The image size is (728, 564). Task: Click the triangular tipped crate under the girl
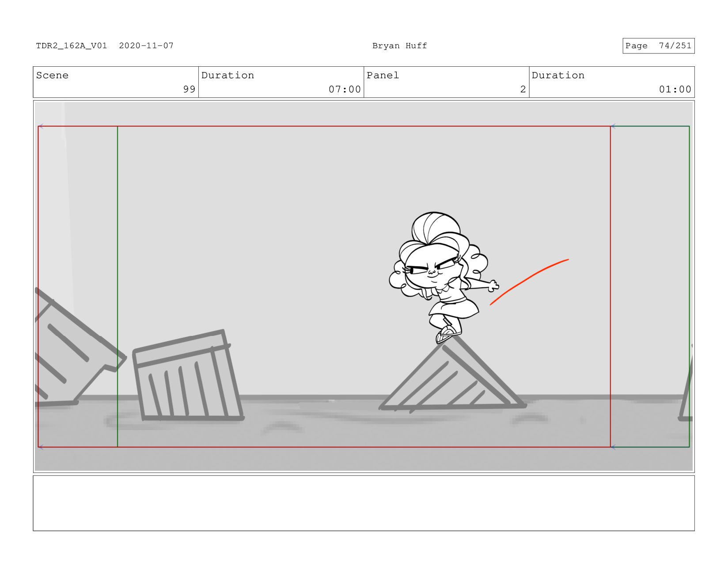coord(453,374)
